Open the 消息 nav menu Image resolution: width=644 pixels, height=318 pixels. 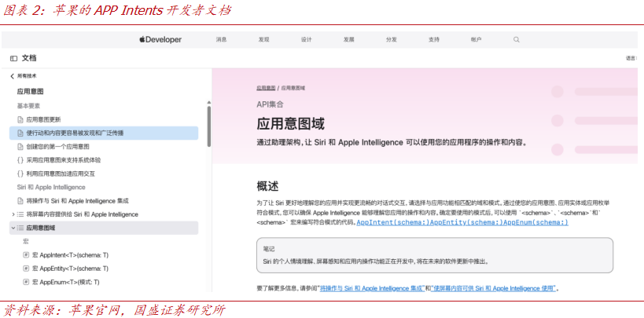222,40
